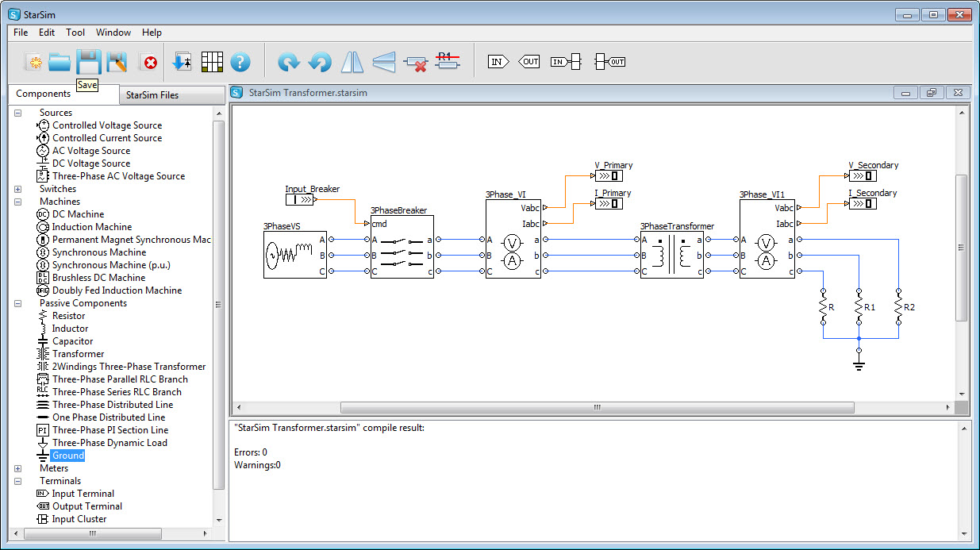Click the IN input terminal toolbar icon

(498, 62)
